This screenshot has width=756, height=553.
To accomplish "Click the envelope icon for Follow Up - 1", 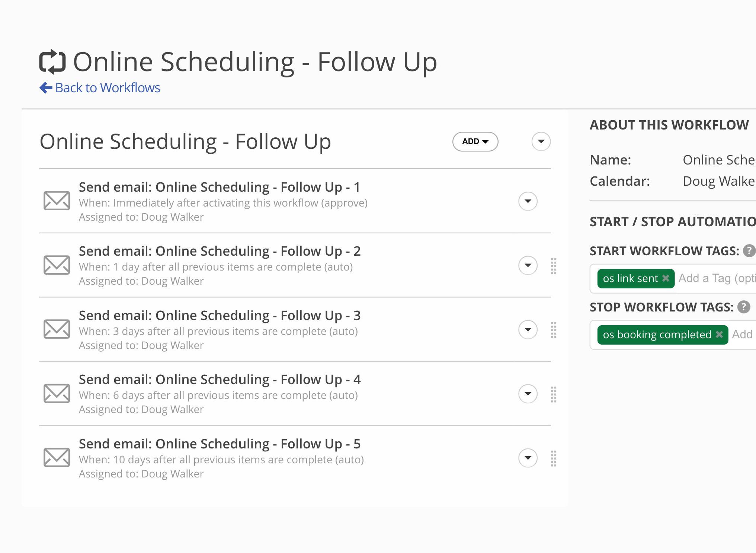I will [x=57, y=201].
